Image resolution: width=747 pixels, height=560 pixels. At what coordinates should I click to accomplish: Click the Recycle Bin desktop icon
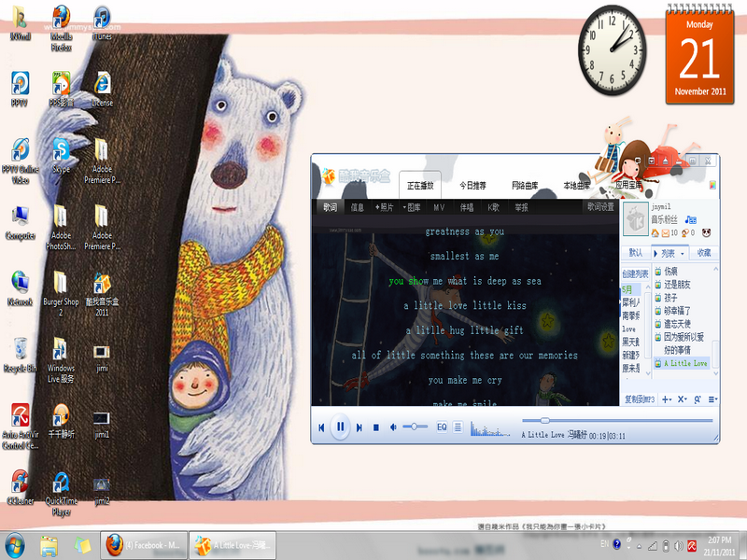click(20, 356)
